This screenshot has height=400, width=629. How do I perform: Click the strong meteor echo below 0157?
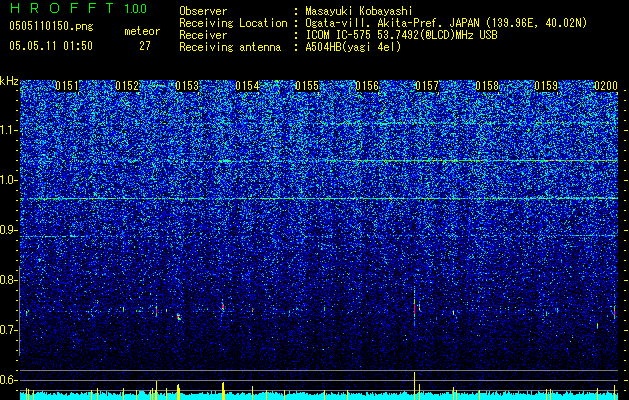coord(414,308)
